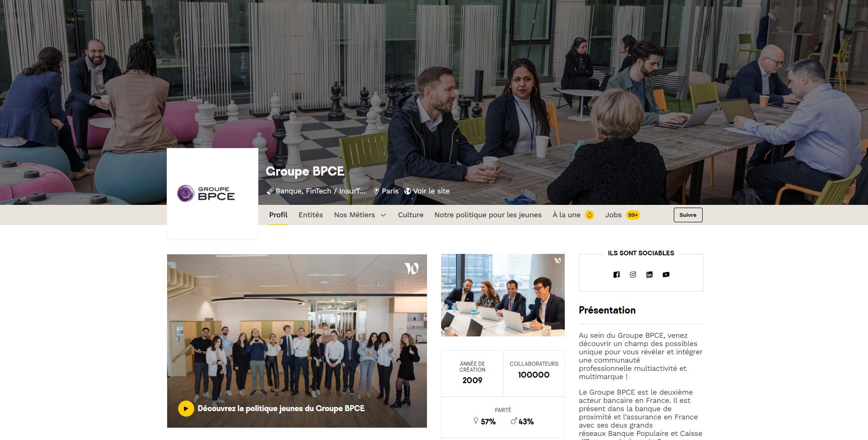Click the flame badge next to À la une
Image resolution: width=868 pixels, height=440 pixels.
click(590, 215)
